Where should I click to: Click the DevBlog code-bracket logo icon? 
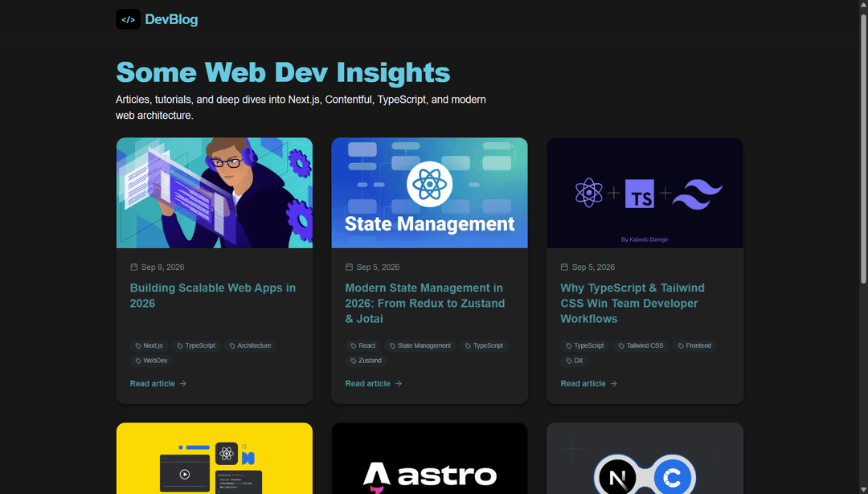pos(128,19)
